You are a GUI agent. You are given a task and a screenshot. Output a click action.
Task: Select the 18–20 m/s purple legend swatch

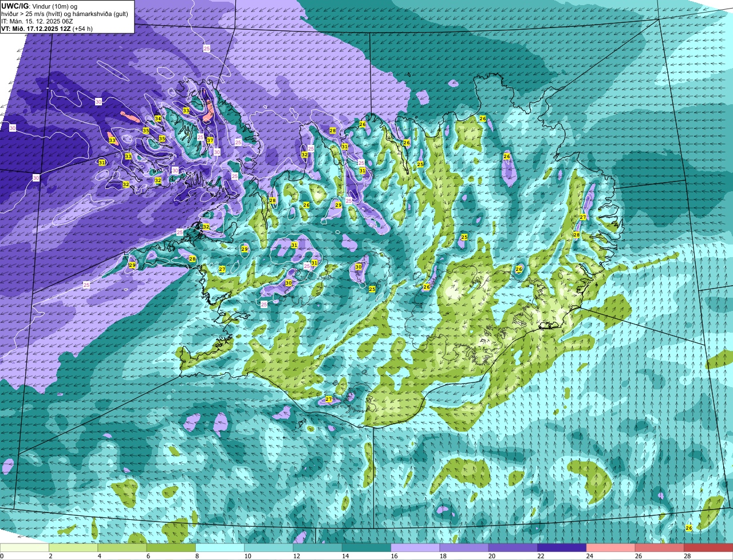click(x=464, y=548)
